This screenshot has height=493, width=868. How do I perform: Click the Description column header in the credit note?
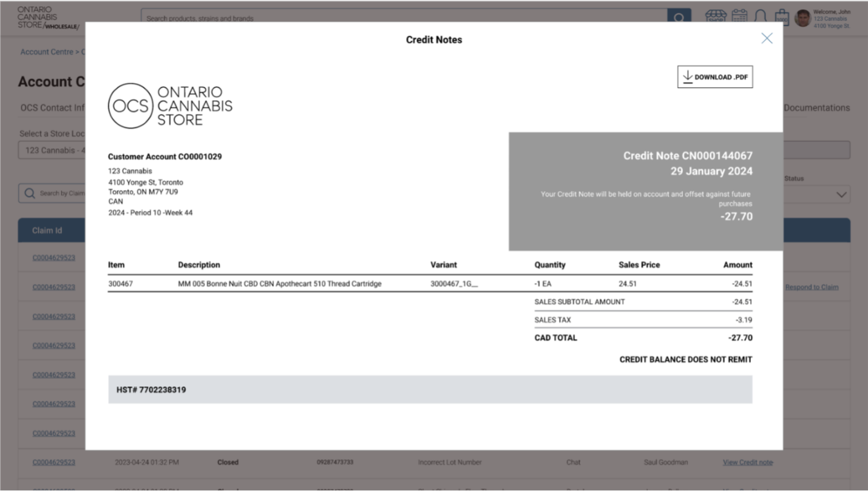199,265
